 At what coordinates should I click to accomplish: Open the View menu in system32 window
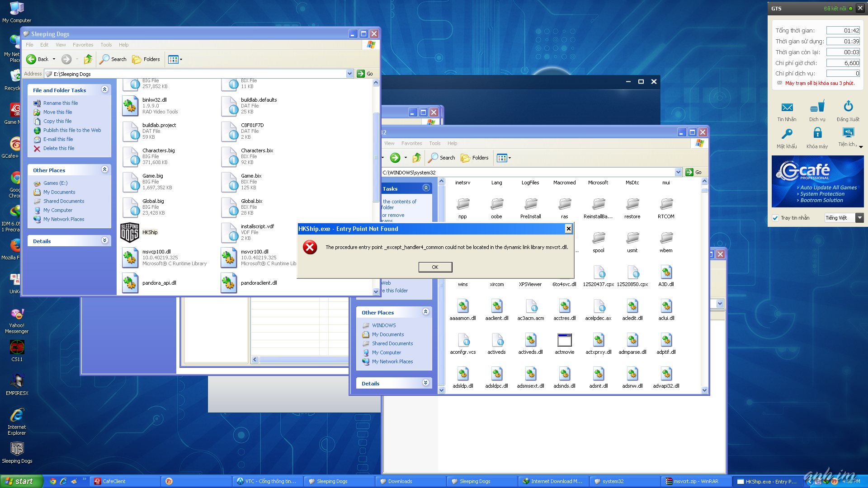(x=389, y=143)
